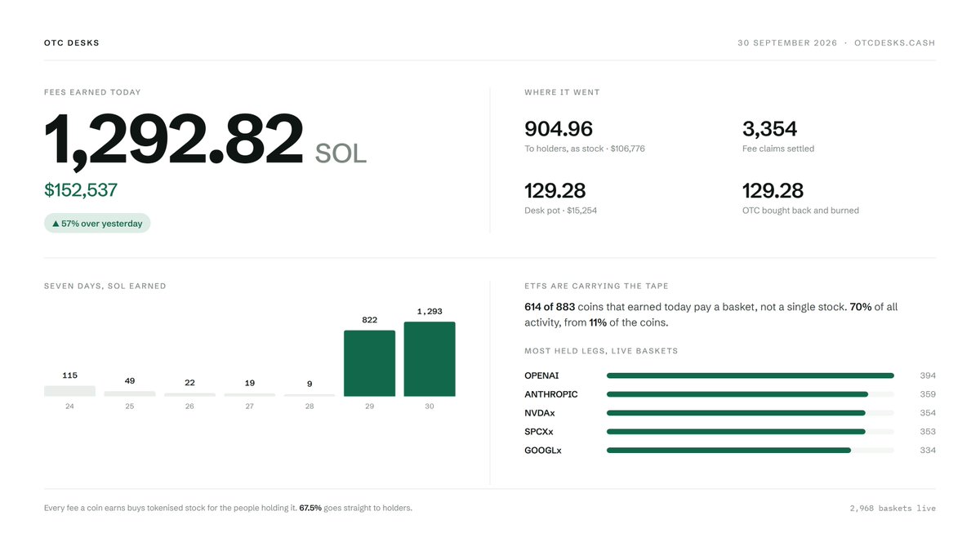The height and width of the screenshot is (551, 980).
Task: Click the 57% over yesterday badge
Action: tap(97, 224)
